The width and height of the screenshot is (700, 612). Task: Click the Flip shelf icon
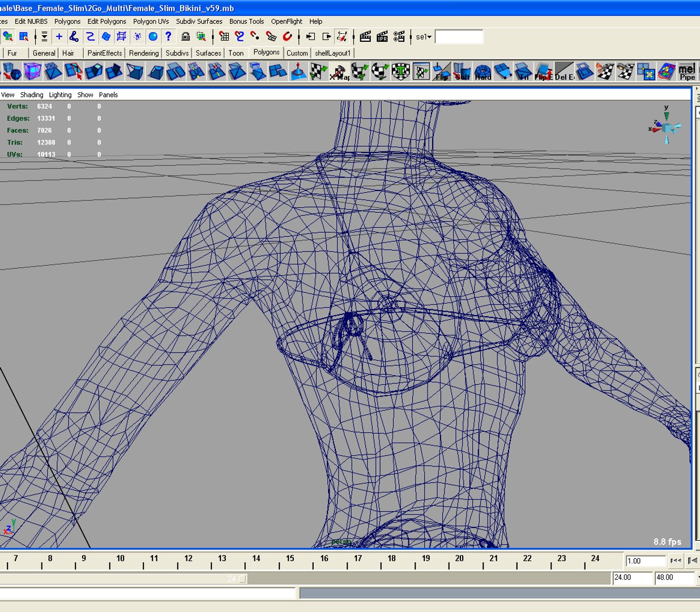[442, 72]
